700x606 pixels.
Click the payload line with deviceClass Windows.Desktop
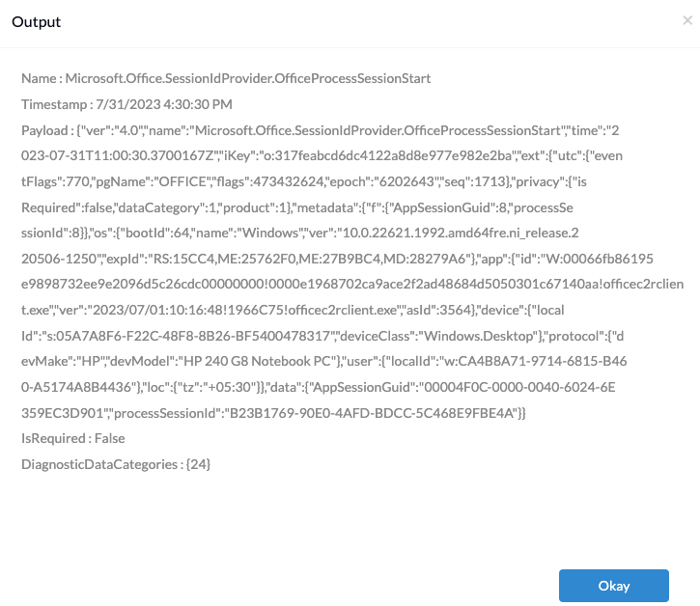(322, 336)
